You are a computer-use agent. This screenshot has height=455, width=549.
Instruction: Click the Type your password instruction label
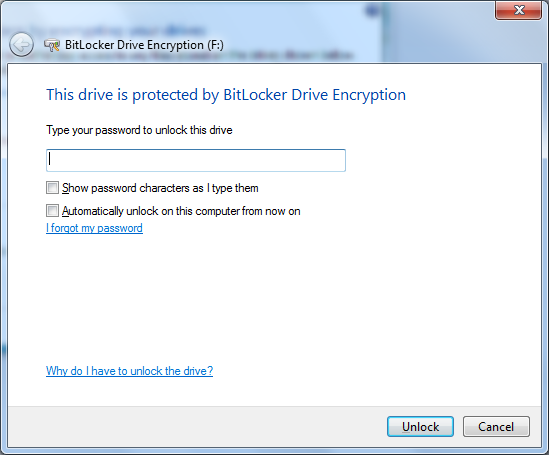(139, 130)
